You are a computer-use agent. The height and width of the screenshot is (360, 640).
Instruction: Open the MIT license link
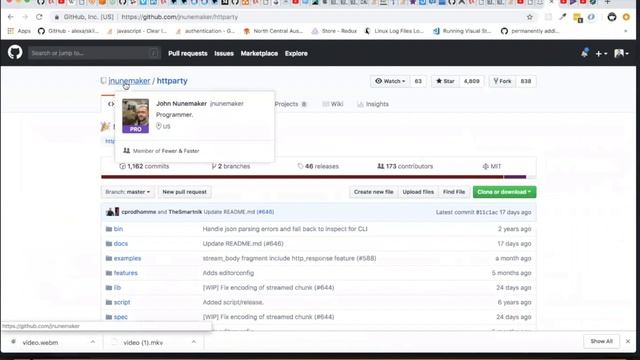tap(492, 166)
